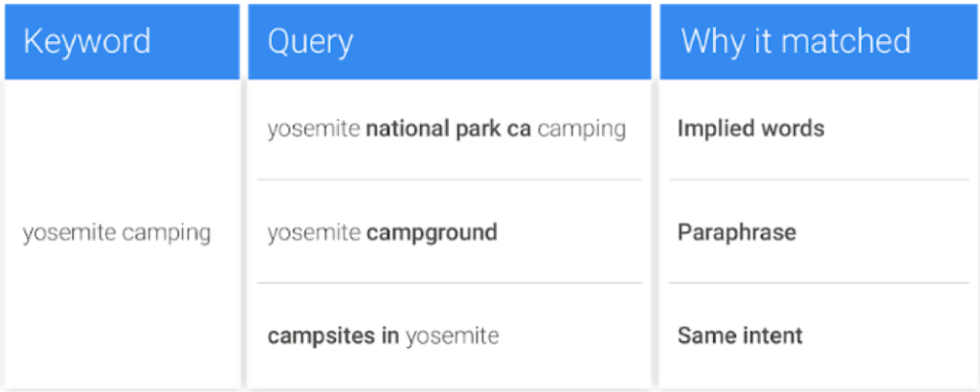
Task: Click 'yosemite' starting the national park query
Action: pos(314,129)
